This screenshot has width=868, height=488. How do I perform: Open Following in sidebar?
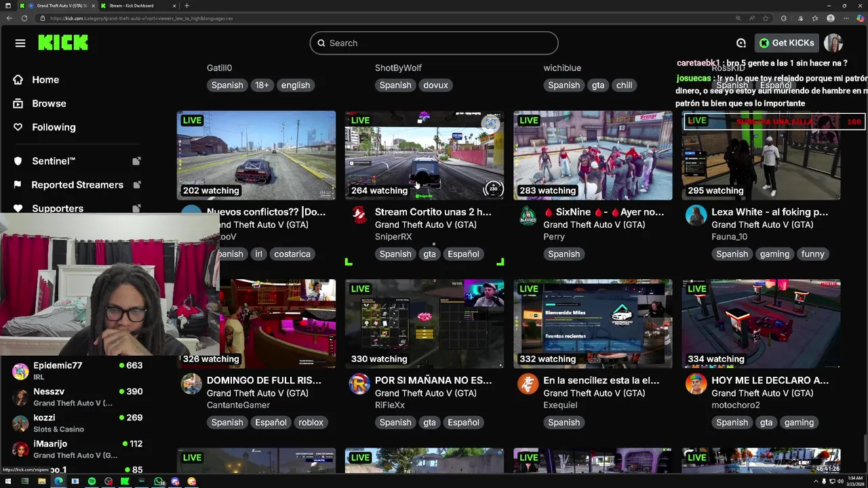(54, 127)
